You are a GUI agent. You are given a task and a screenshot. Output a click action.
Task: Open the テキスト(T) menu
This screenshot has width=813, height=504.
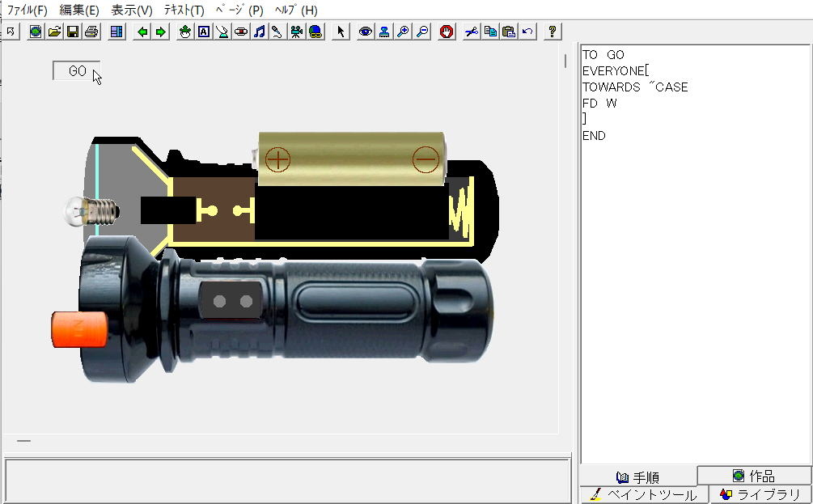click(x=184, y=11)
